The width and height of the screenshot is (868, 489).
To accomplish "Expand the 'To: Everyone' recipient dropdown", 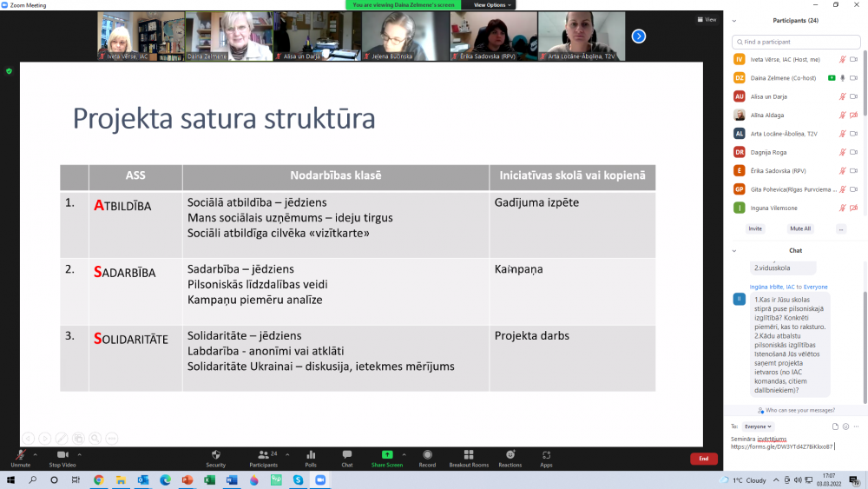I will (x=758, y=426).
